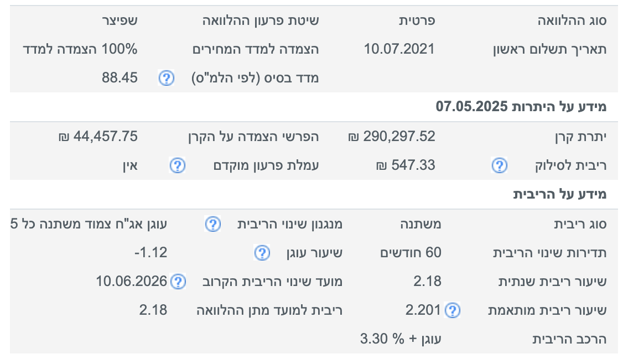Show help for מנגנון שינוי הריבית
This screenshot has width=623, height=364.
coord(213,224)
